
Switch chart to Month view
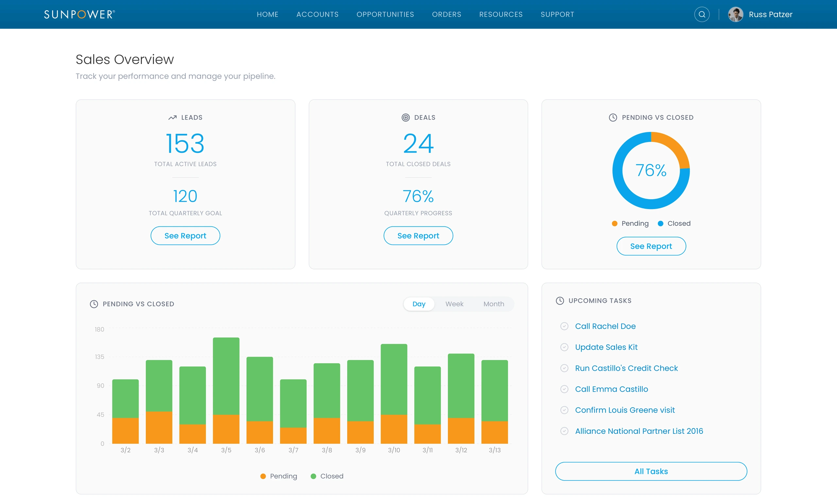click(494, 304)
